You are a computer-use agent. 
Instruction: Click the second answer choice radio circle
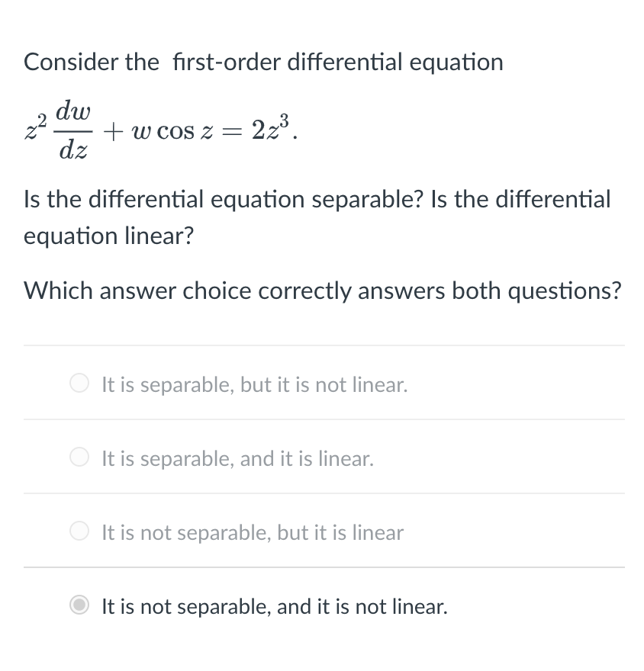point(79,457)
